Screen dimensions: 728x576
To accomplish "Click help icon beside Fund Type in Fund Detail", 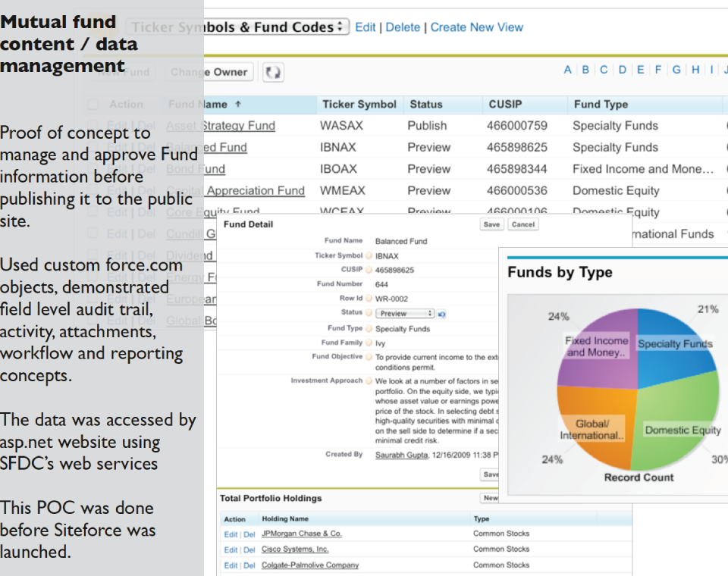I will [x=369, y=328].
